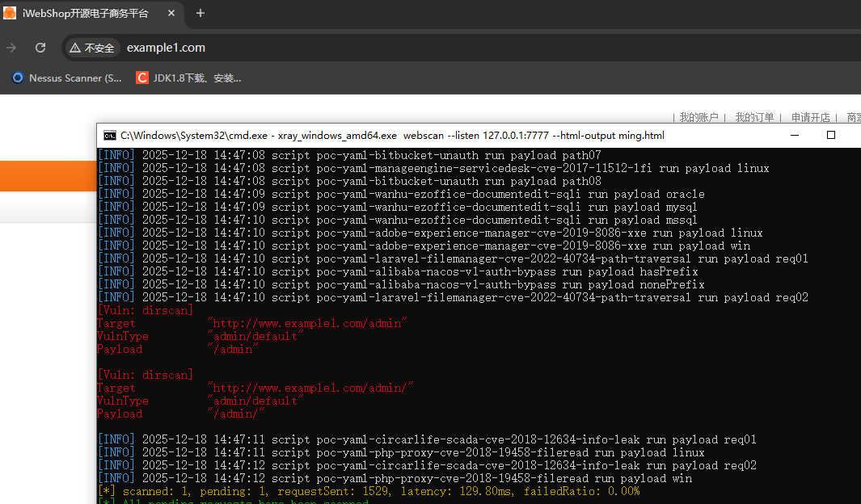Click the wanhu-ezoffice payload mysql line
The width and height of the screenshot is (861, 504).
(398, 207)
